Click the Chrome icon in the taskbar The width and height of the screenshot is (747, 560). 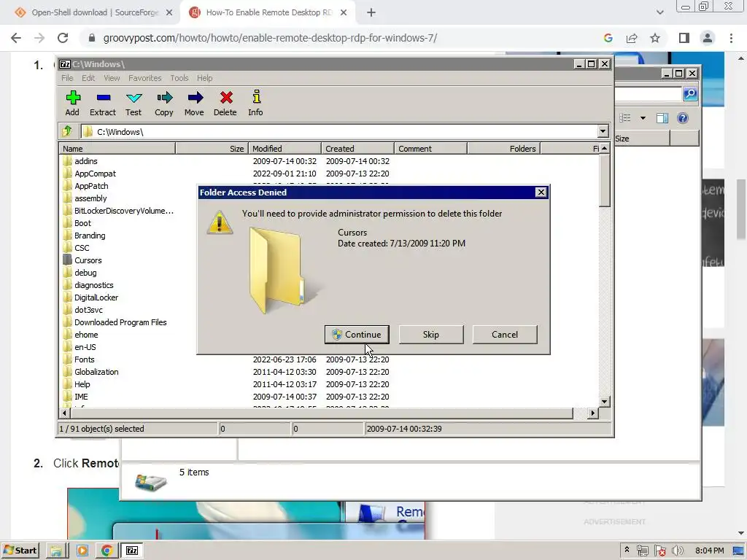[x=107, y=551]
